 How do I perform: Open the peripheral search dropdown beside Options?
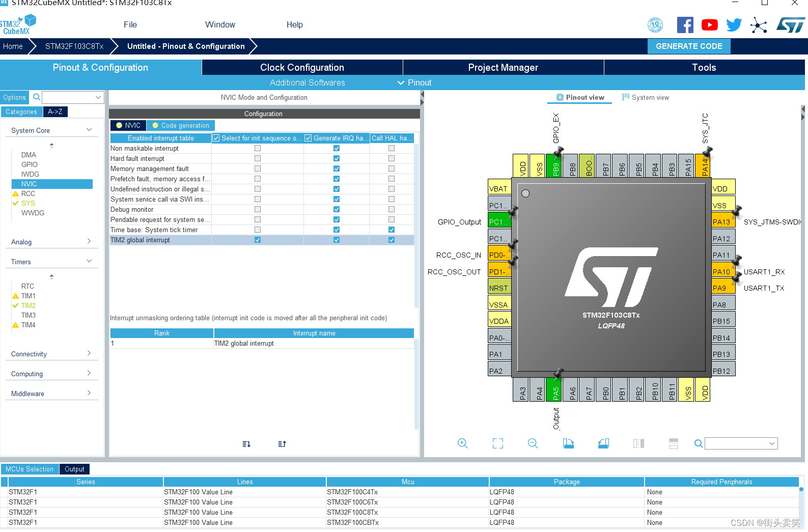98,97
